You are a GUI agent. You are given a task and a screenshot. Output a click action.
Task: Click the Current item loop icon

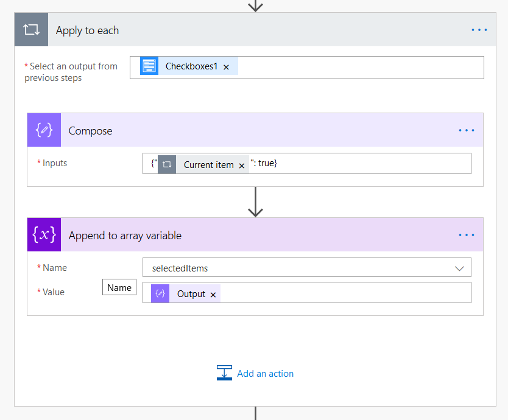click(x=167, y=164)
